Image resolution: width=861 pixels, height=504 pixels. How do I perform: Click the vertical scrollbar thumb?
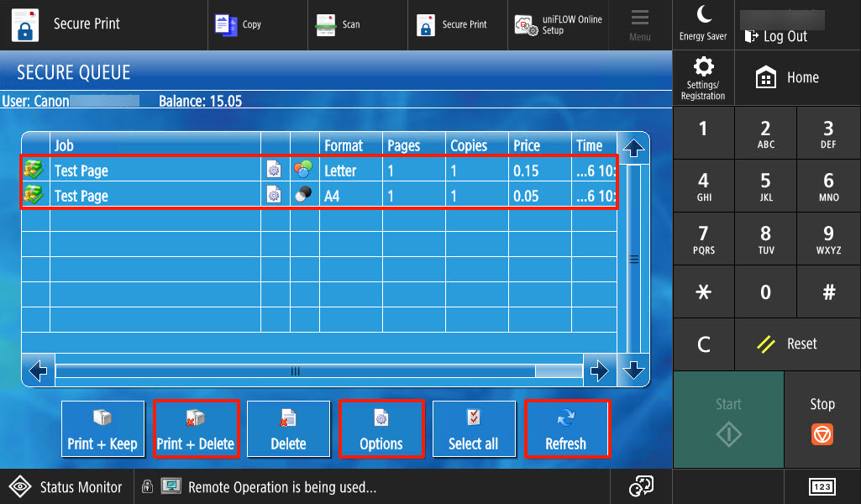[633, 259]
